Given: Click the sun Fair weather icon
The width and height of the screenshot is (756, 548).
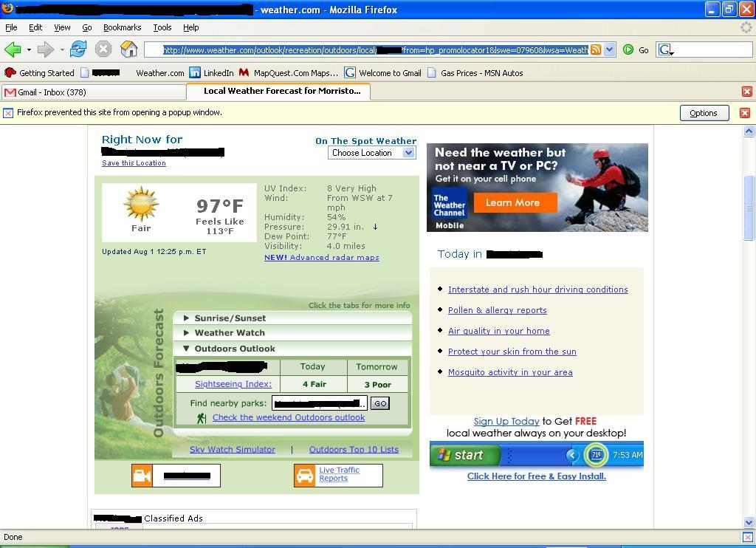Looking at the screenshot, I should (141, 204).
